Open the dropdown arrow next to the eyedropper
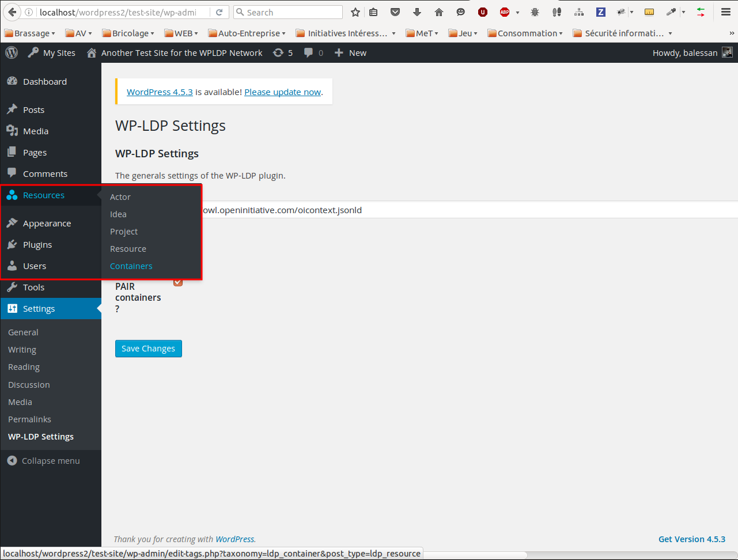This screenshot has width=738, height=560. pyautogui.click(x=684, y=12)
